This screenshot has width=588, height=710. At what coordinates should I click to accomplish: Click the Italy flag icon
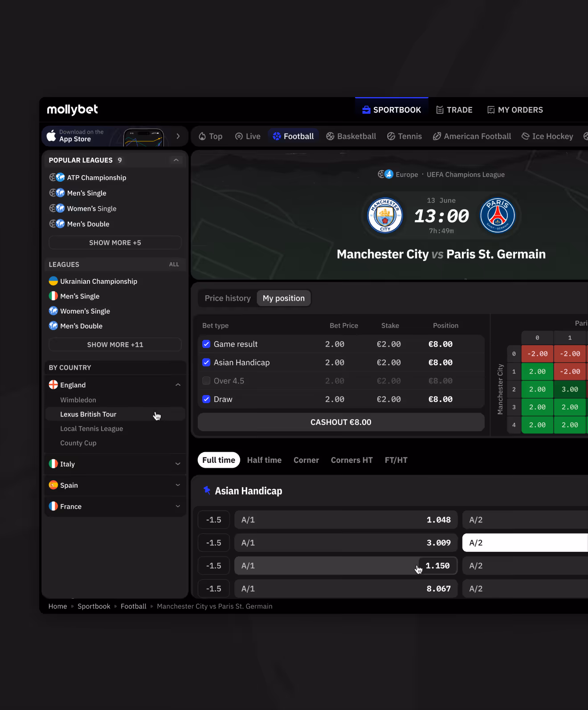[x=53, y=464]
